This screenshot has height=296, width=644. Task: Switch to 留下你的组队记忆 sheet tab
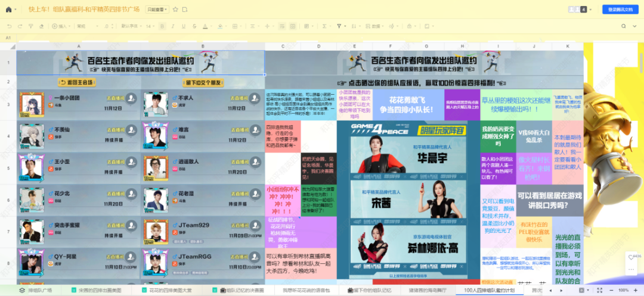click(370, 290)
